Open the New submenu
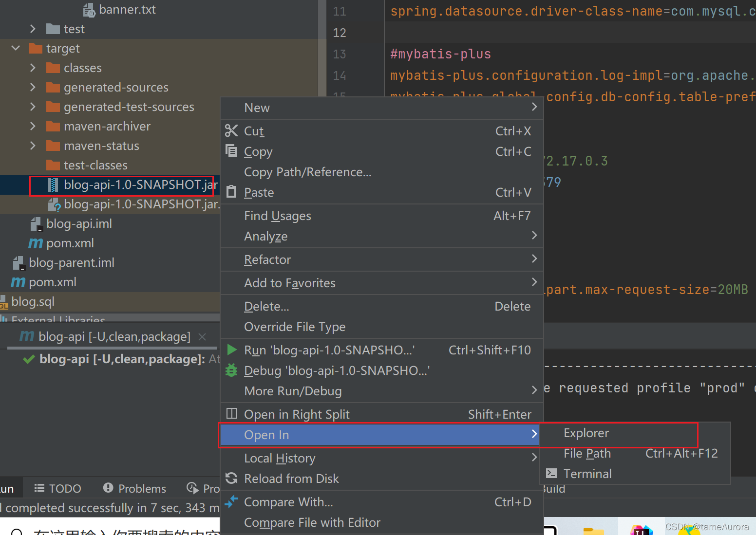 point(382,108)
